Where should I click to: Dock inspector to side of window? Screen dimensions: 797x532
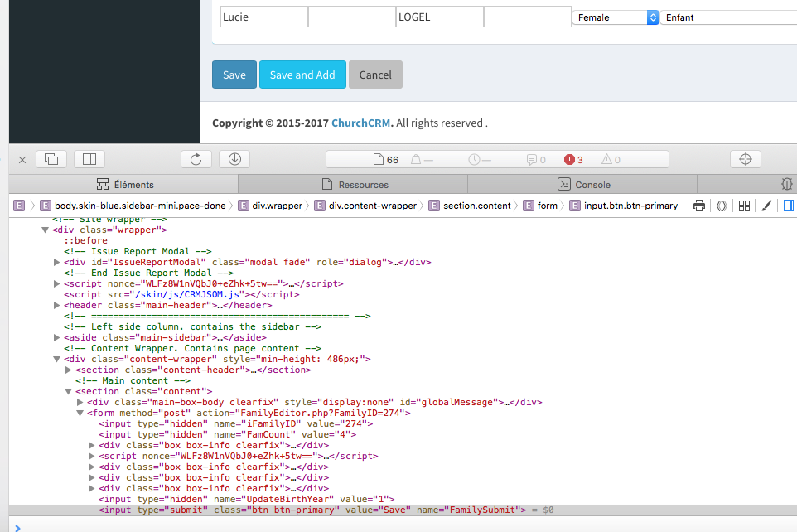[x=89, y=159]
